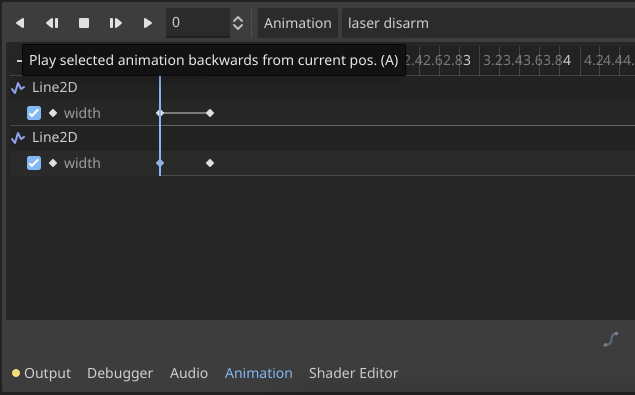Viewport: 635px width, 395px height.
Task: Select second keyframe on first width track
Action: pyautogui.click(x=210, y=113)
